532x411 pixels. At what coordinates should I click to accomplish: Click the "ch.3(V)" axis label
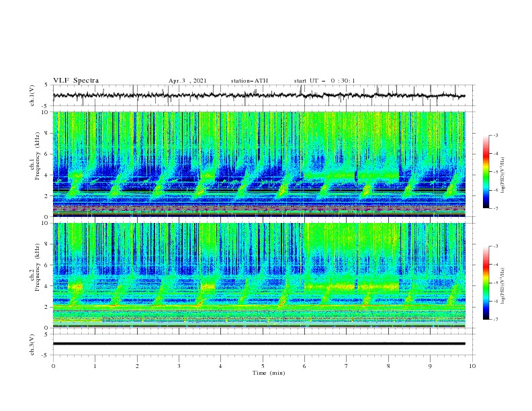tap(32, 345)
